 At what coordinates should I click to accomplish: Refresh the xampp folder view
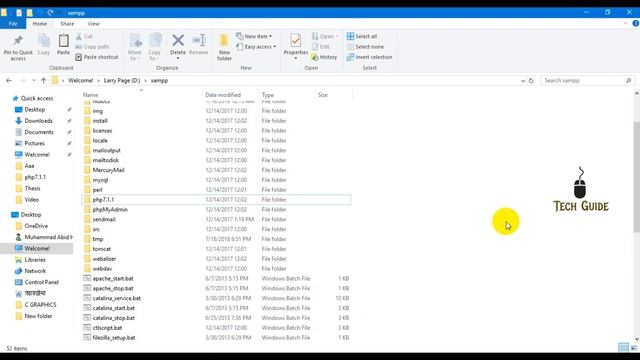pyautogui.click(x=531, y=80)
